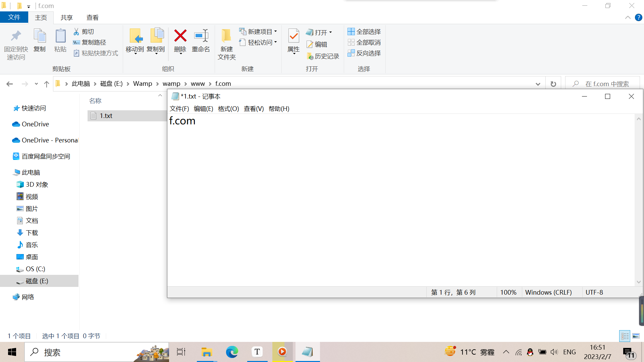This screenshot has width=644, height=362.
Task: Click the Copy icon in clipboard group
Action: coord(40,36)
